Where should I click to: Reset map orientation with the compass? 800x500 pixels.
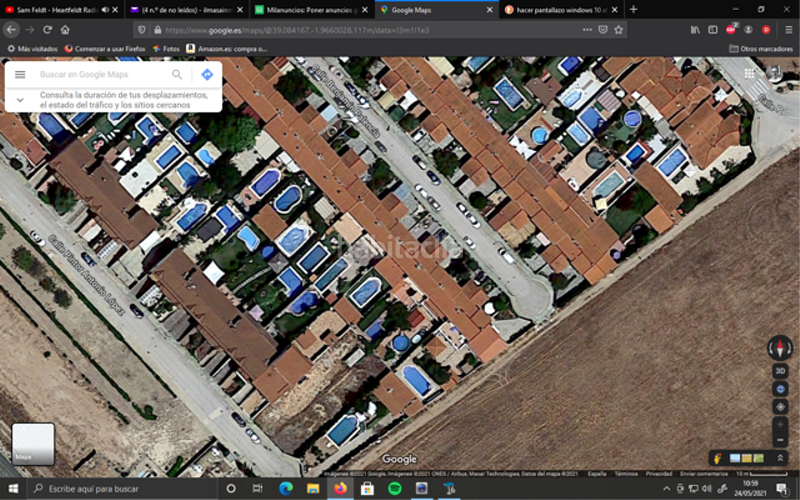780,348
